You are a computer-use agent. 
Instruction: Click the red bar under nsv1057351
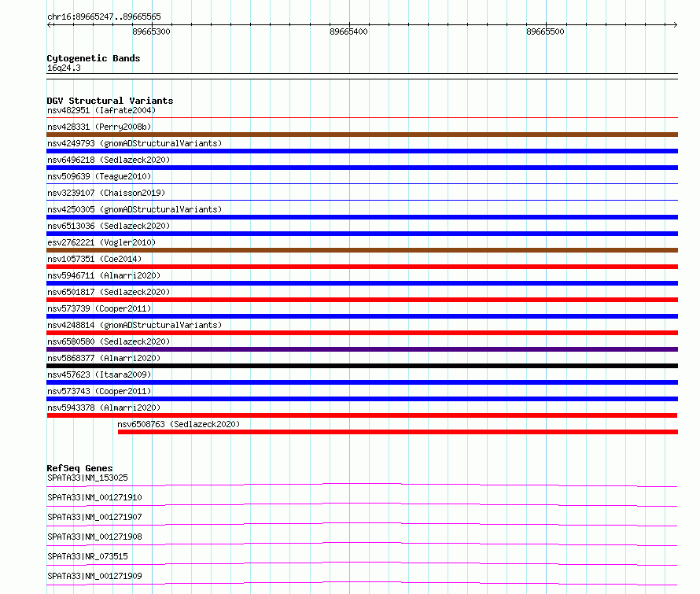tap(362, 267)
